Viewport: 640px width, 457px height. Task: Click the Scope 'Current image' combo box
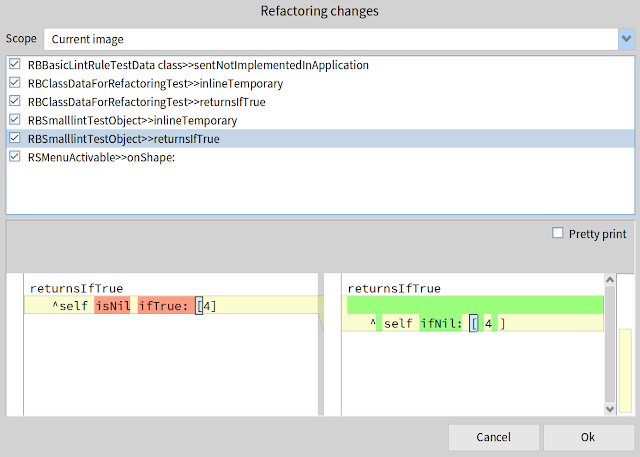pos(328,39)
